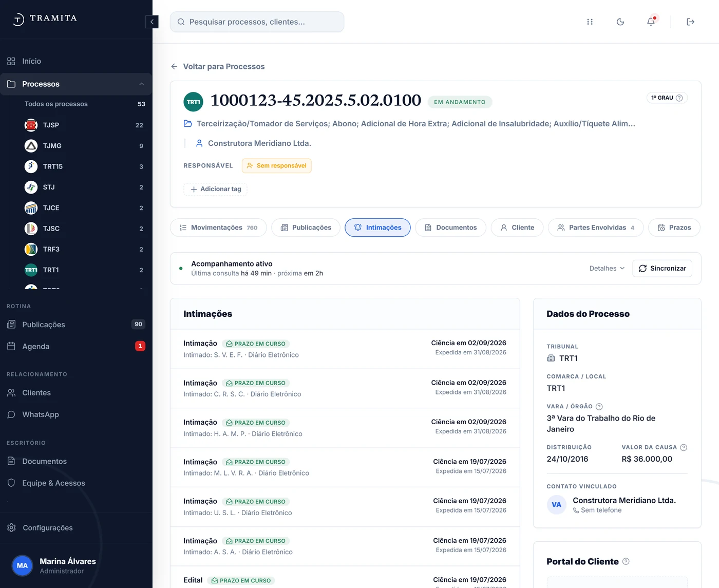
Task: Focus the Pesquisar processos search field
Action: click(x=257, y=22)
